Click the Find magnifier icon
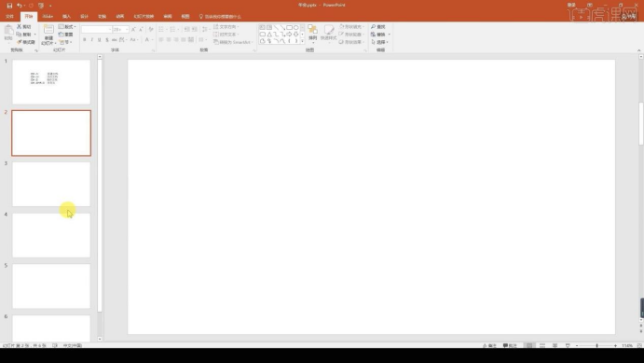 point(374,27)
